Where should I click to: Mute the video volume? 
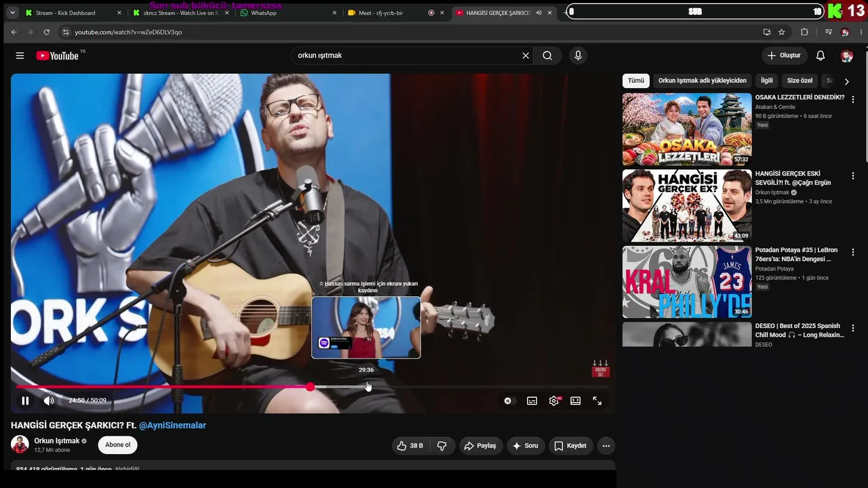pyautogui.click(x=49, y=401)
